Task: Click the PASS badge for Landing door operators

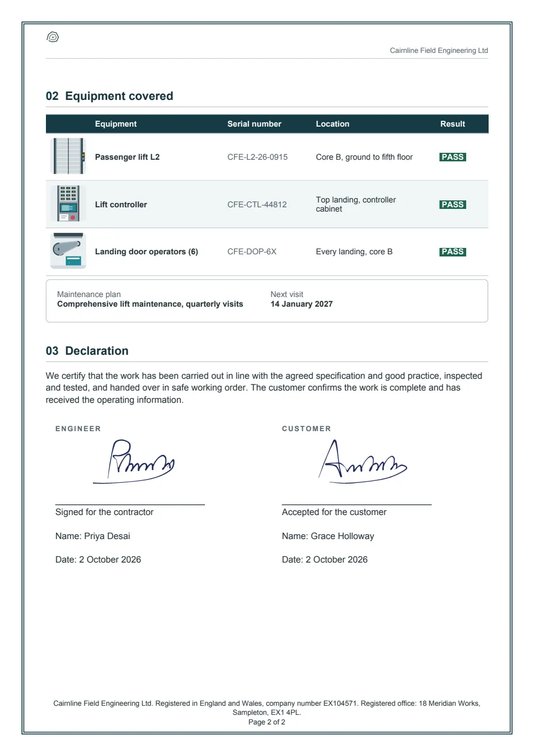Action: 453,252
